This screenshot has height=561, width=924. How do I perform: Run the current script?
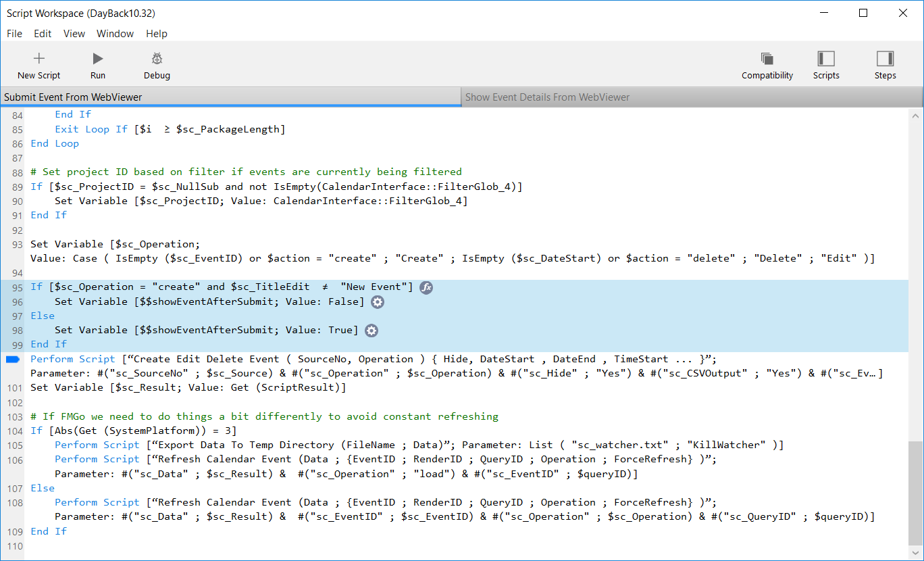point(98,59)
